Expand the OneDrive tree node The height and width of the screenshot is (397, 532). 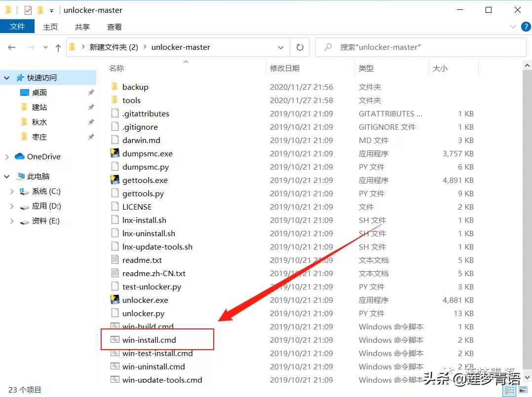point(7,157)
